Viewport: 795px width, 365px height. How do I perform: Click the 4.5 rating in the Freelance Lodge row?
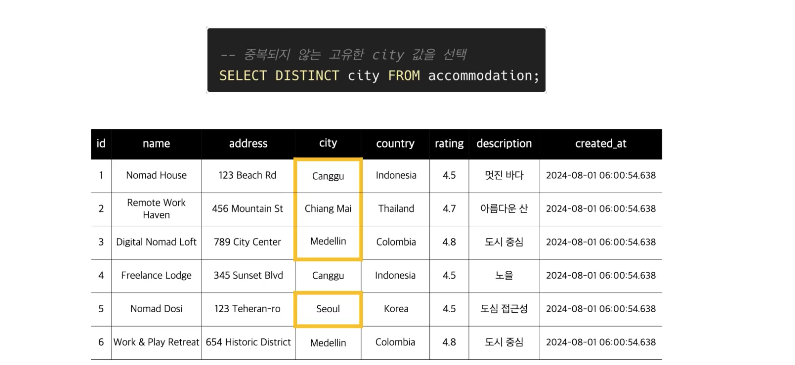click(x=449, y=275)
